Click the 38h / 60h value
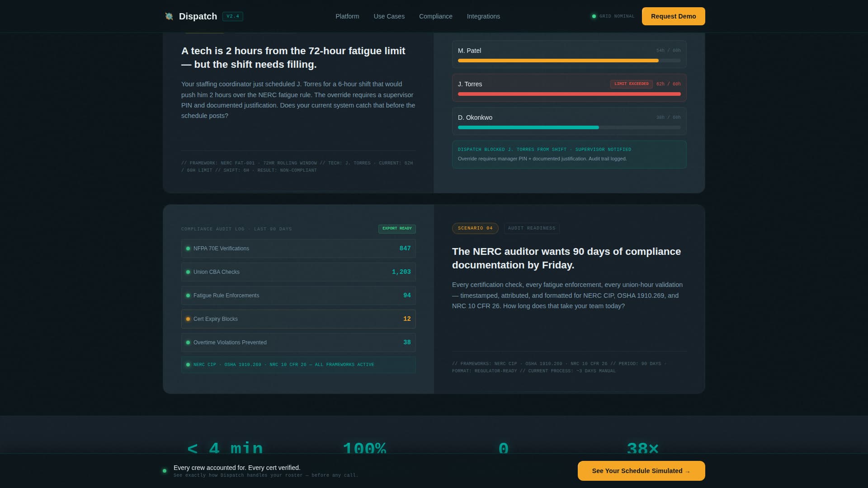The width and height of the screenshot is (868, 488). (x=669, y=117)
